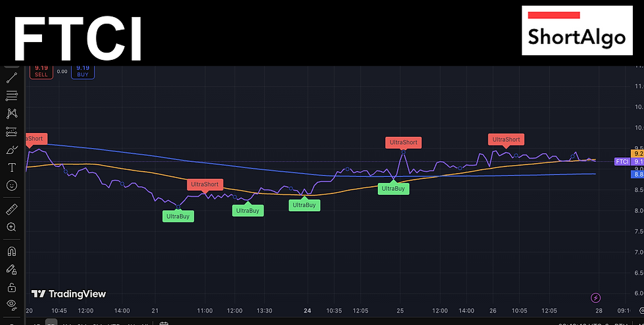This screenshot has width=644, height=325.
Task: Click the blue 8.8 moving average label
Action: point(637,174)
